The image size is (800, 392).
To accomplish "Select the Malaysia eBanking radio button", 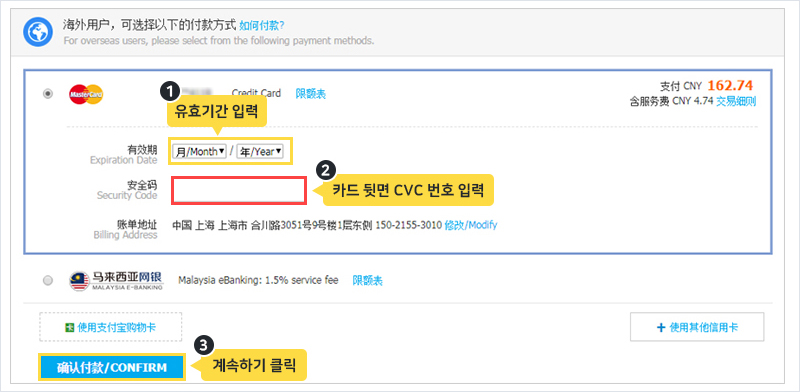I will click(48, 281).
